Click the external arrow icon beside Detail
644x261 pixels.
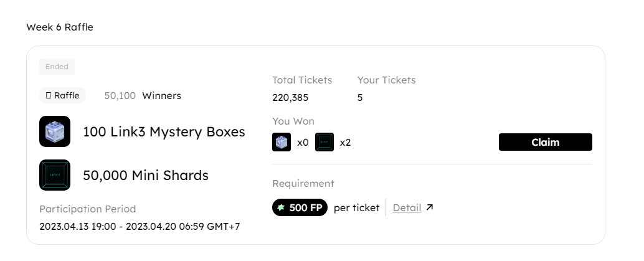click(x=429, y=207)
